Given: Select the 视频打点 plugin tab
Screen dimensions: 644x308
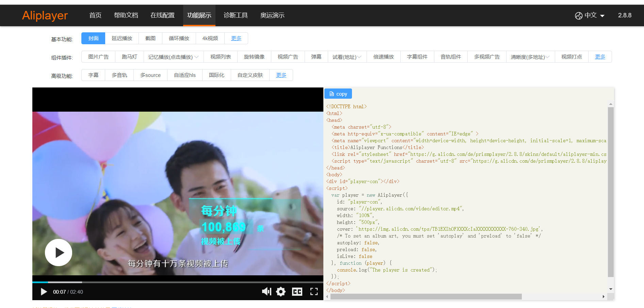Looking at the screenshot, I should [571, 57].
